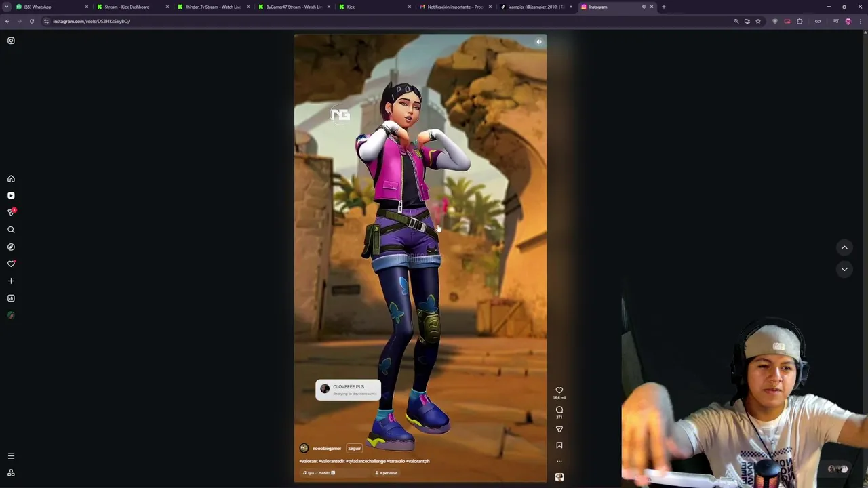The image size is (868, 488).
Task: Open #valorantph hashtag link
Action: 418,461
